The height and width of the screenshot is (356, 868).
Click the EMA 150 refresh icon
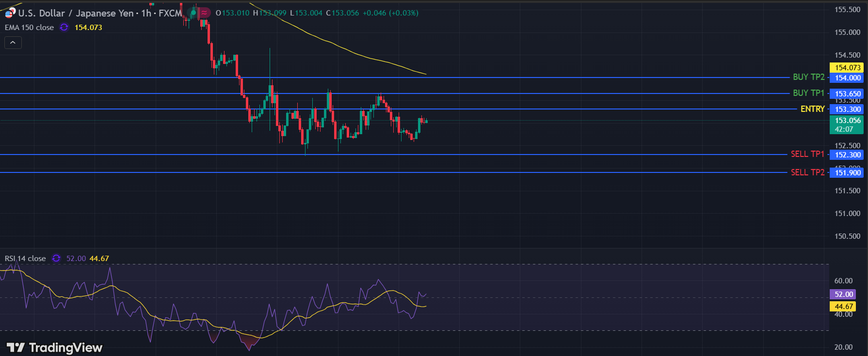[64, 28]
